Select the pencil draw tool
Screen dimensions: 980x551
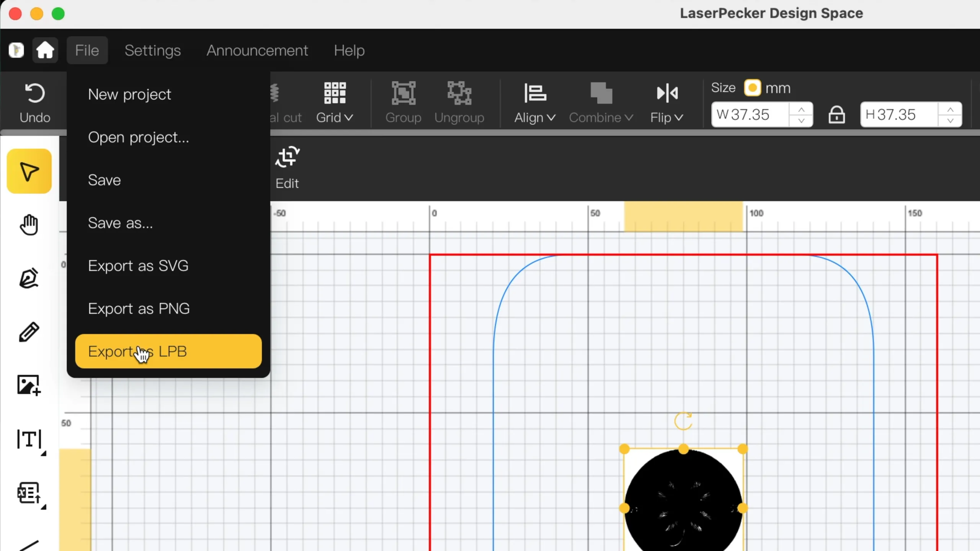tap(29, 332)
